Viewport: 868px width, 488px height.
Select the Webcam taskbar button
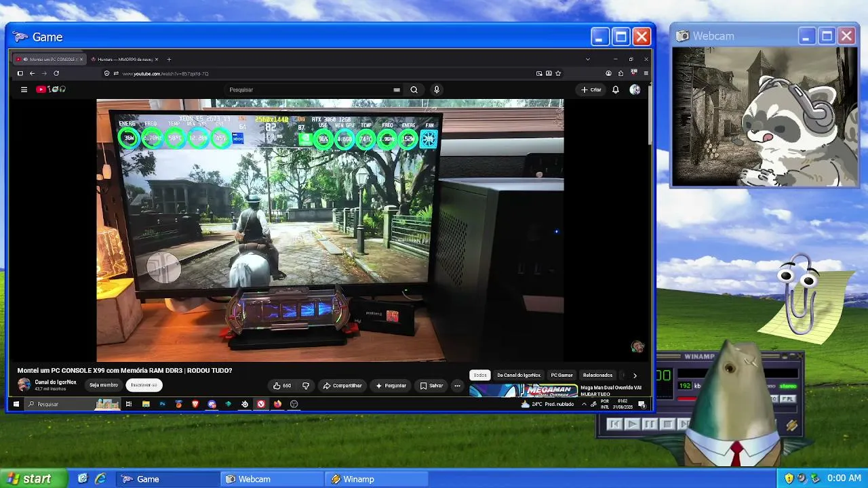point(271,479)
